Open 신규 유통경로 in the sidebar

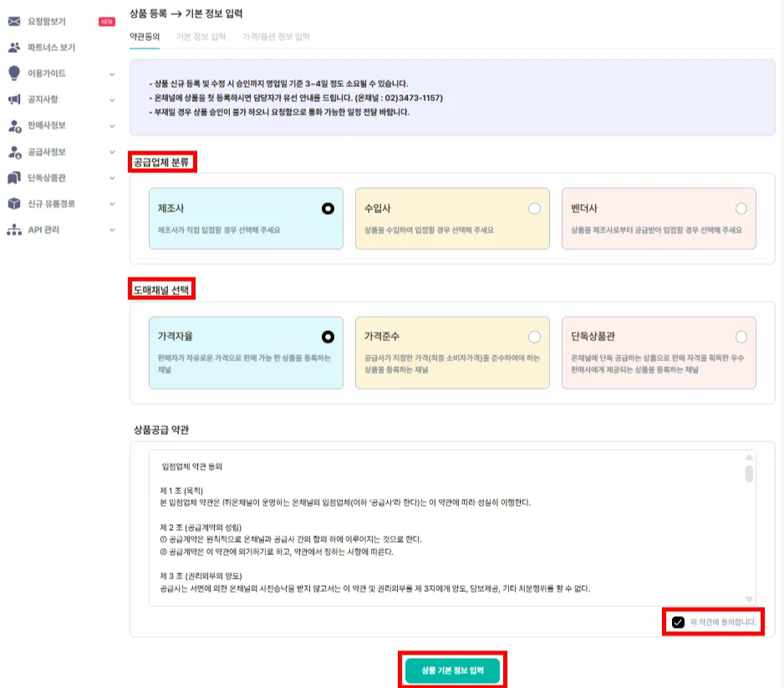click(x=51, y=203)
